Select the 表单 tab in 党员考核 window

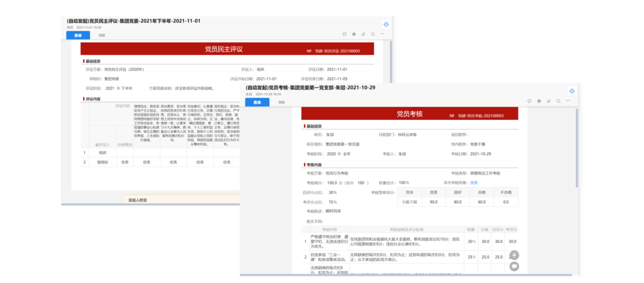coord(256,102)
